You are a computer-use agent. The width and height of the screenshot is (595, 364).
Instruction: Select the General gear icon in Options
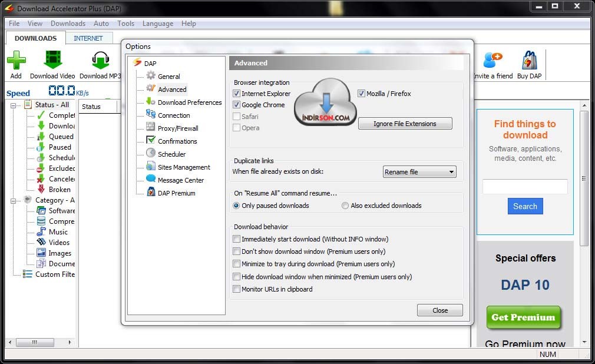click(x=151, y=75)
